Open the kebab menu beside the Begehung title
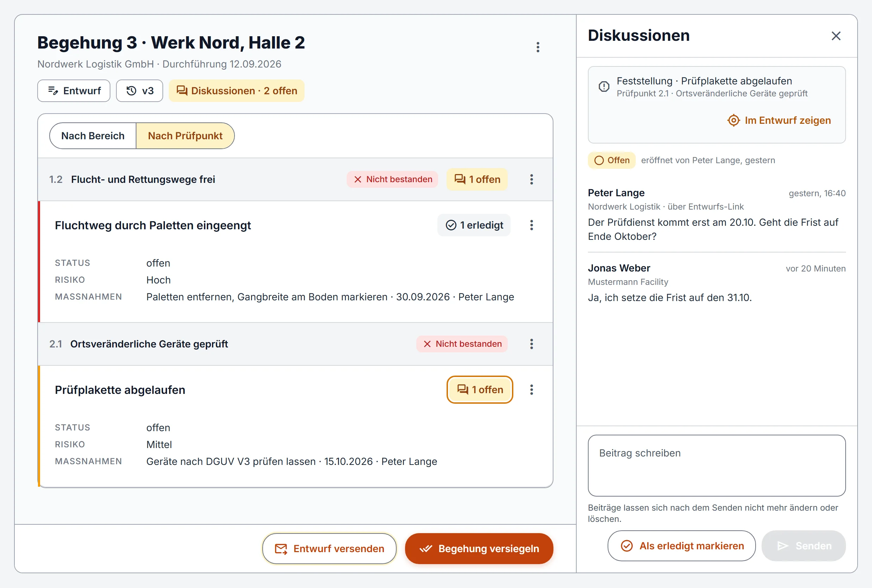 pos(538,47)
